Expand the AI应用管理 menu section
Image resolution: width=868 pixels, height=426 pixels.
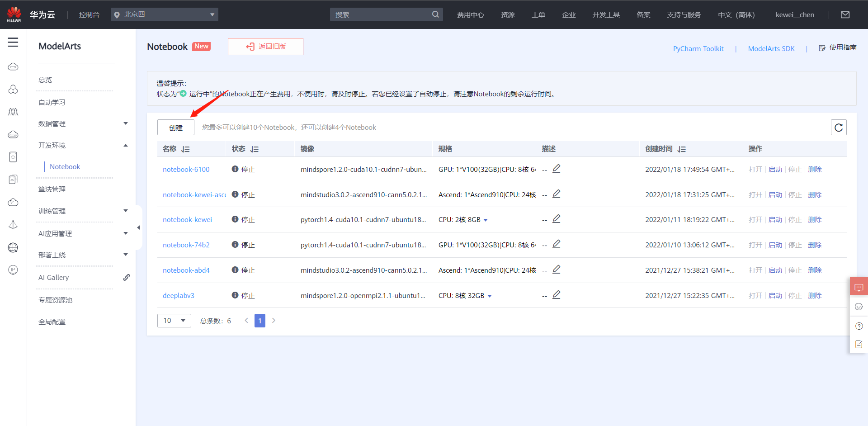(126, 233)
